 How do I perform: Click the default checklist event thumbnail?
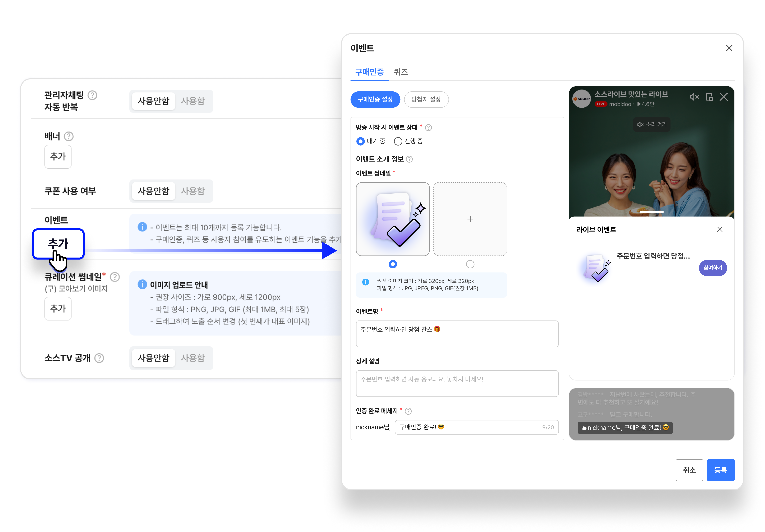[393, 219]
